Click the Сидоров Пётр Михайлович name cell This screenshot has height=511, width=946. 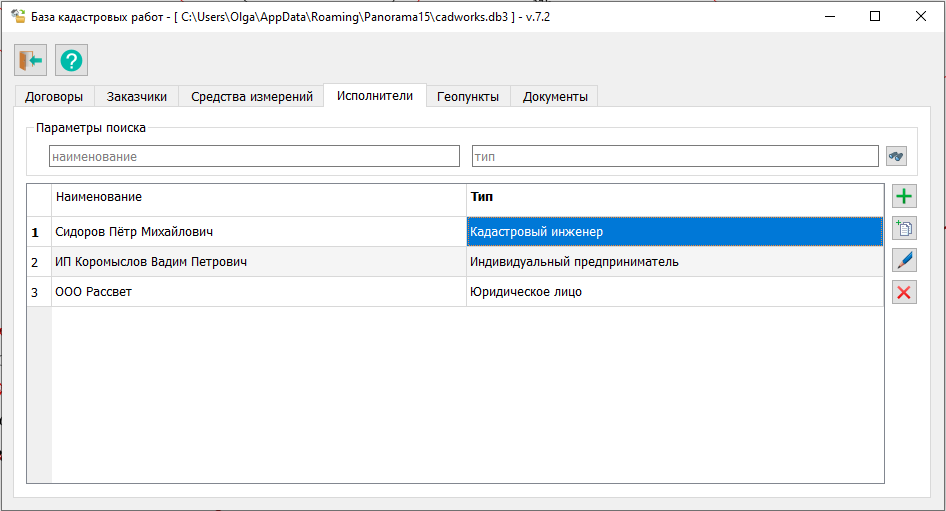tap(258, 232)
